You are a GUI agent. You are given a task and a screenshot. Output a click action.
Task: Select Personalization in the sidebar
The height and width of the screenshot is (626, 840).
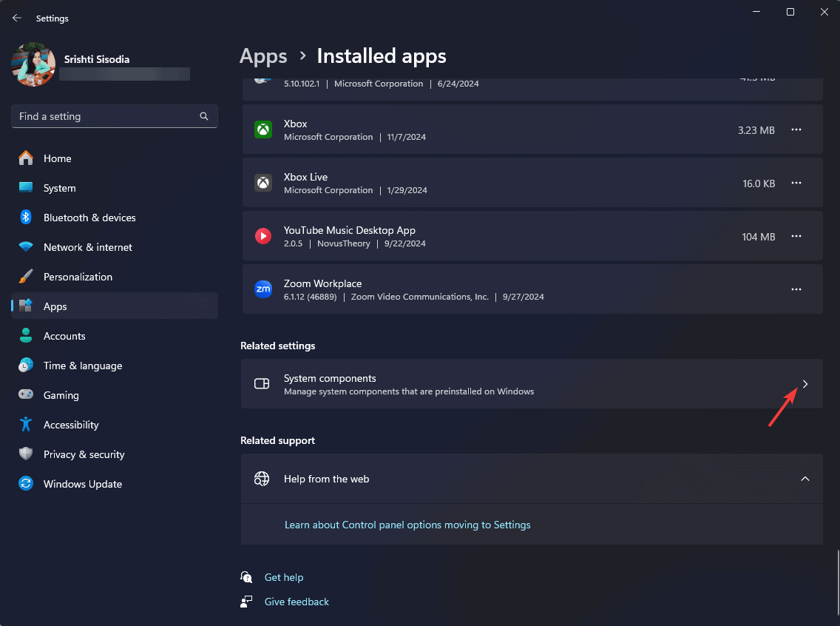[x=78, y=277]
